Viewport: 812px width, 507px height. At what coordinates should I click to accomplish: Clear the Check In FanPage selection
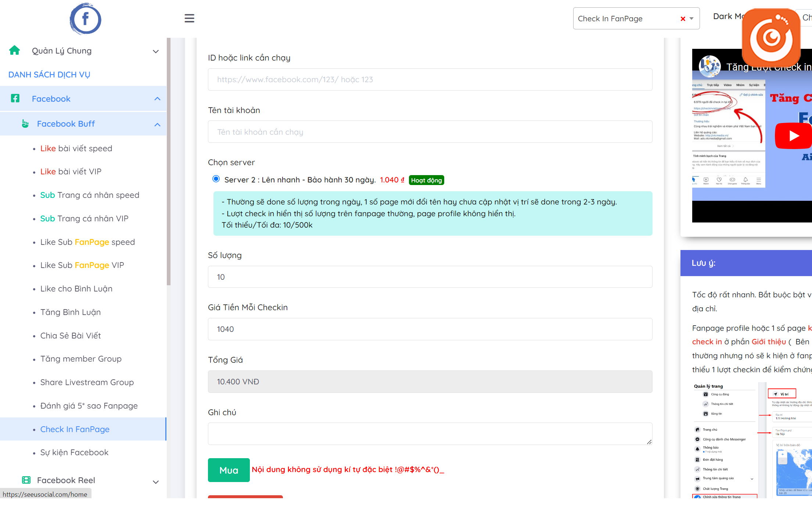tap(683, 19)
